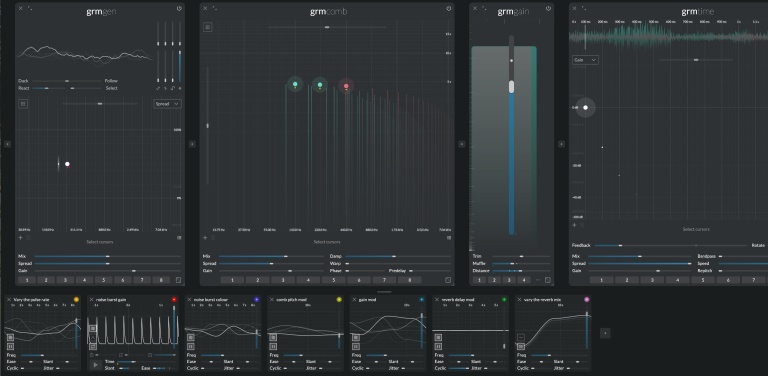Select the white circular cursor in grm time
Viewport: 768px width, 376px height.
pyautogui.click(x=585, y=108)
